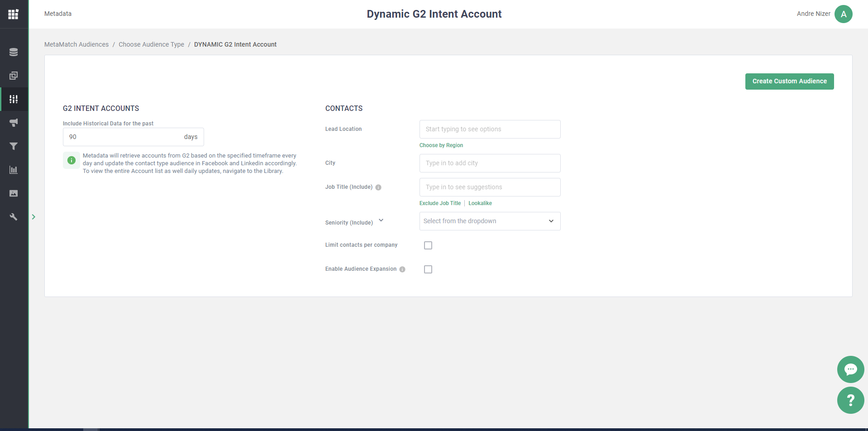Screen dimensions: 868x431
Task: Open the Seniority select dropdown
Action: click(x=490, y=221)
